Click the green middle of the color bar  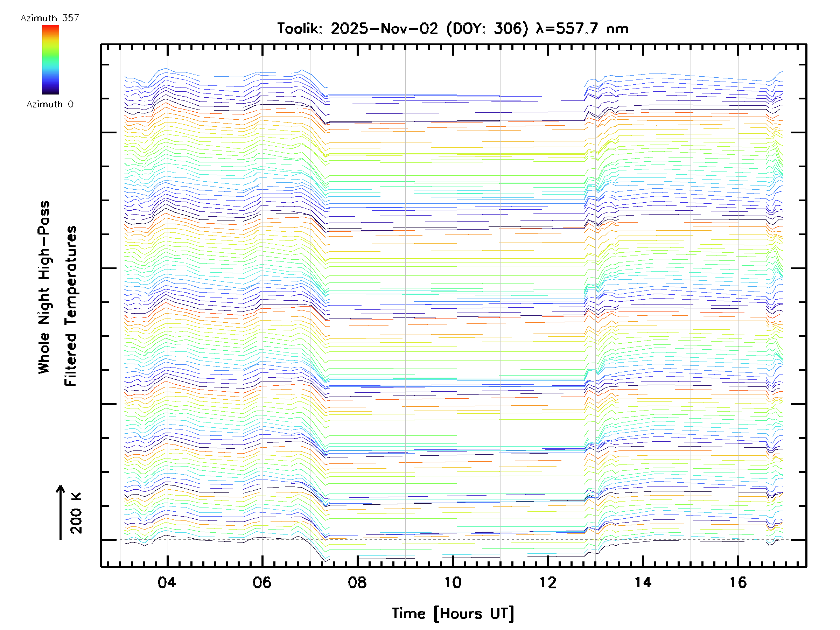(50, 57)
